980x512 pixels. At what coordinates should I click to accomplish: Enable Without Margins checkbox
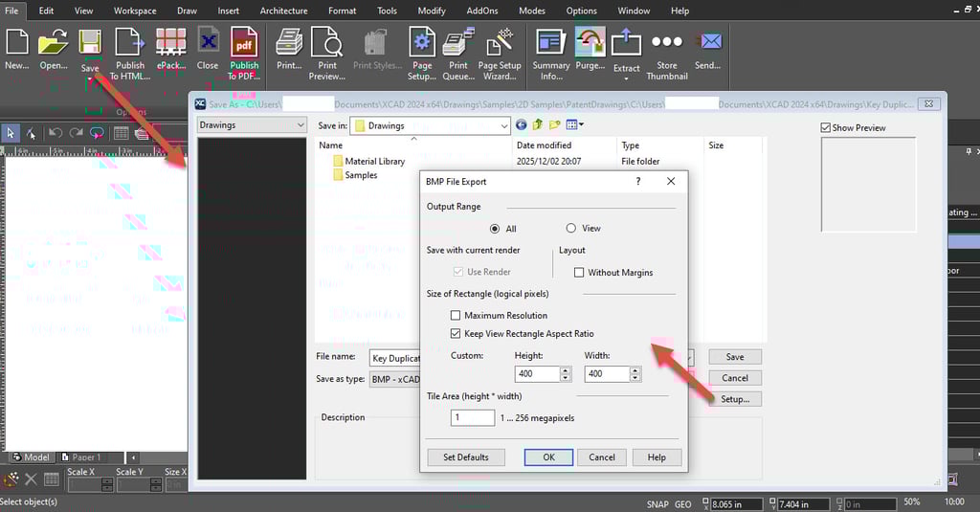pos(579,273)
